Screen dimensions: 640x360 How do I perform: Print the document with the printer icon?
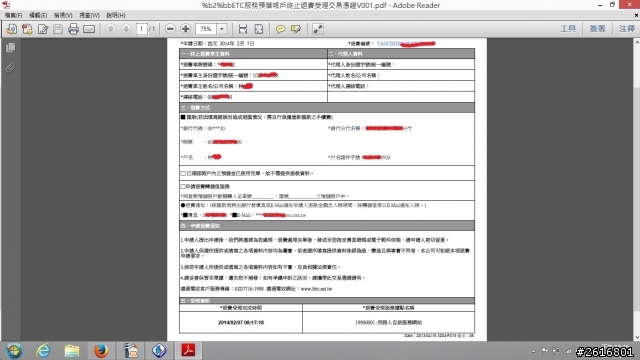click(73, 29)
